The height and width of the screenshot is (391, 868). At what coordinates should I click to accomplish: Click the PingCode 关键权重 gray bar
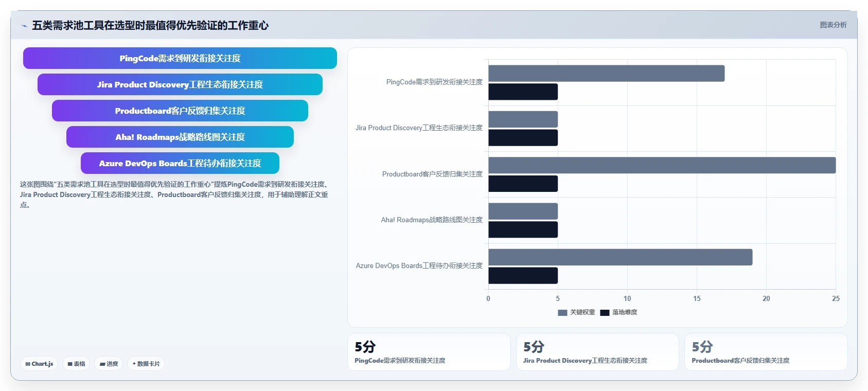[x=607, y=73]
